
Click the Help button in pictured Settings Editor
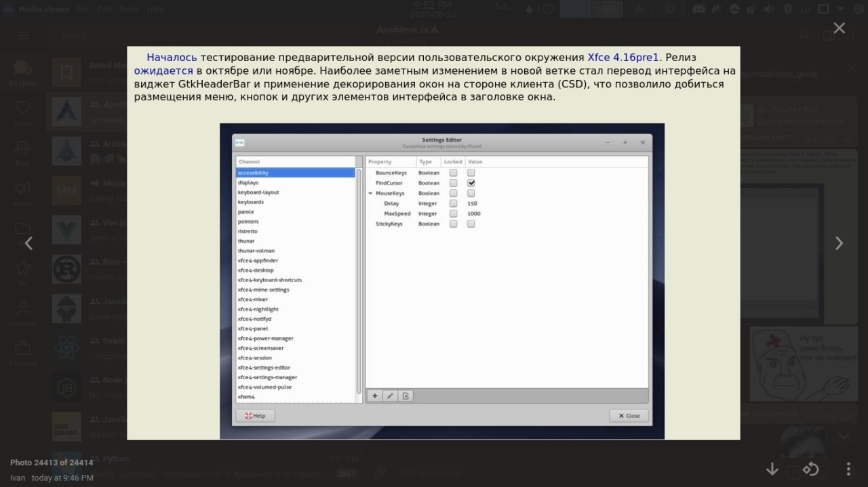pos(255,416)
